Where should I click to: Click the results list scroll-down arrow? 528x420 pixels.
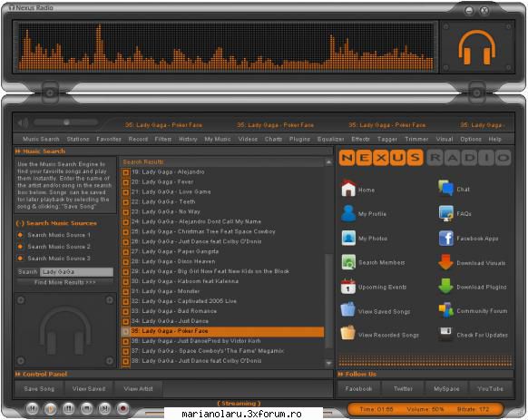coord(328,363)
